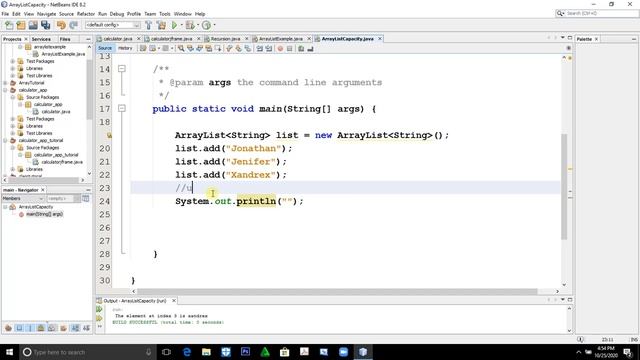Viewport: 640px width, 360px height.
Task: Switch to the calculatorframe.java editor tab
Action: 171,39
